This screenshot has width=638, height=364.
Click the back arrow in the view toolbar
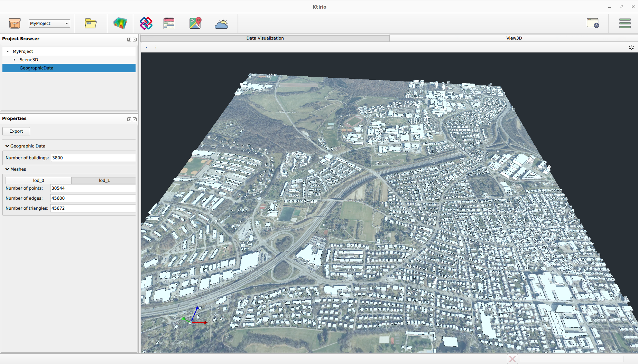click(x=147, y=48)
